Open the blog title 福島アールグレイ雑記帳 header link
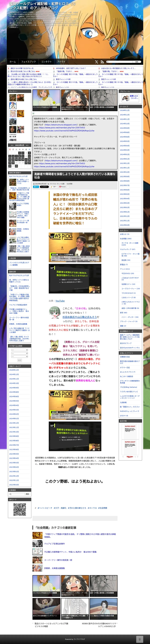150x644 pixels. coord(42,6)
